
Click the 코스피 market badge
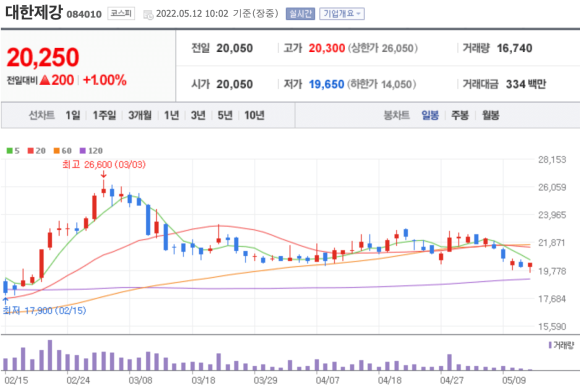pyautogui.click(x=121, y=14)
